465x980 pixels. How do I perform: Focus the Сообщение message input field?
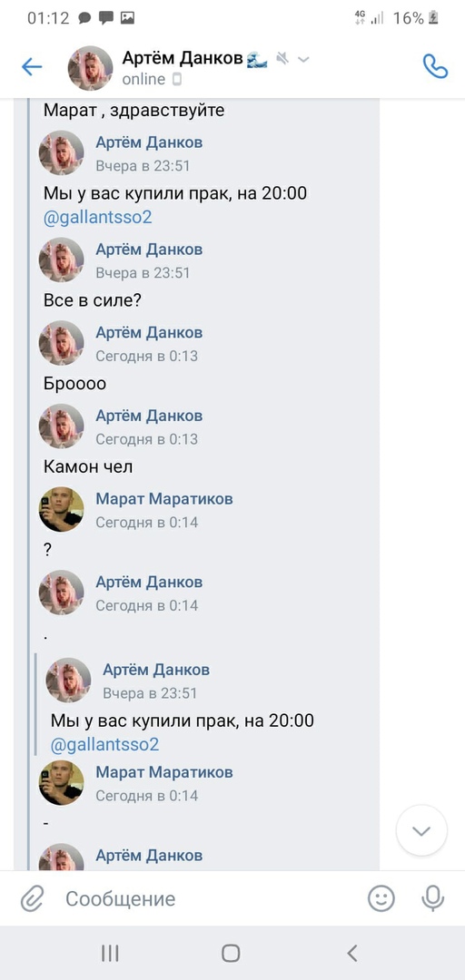206,899
